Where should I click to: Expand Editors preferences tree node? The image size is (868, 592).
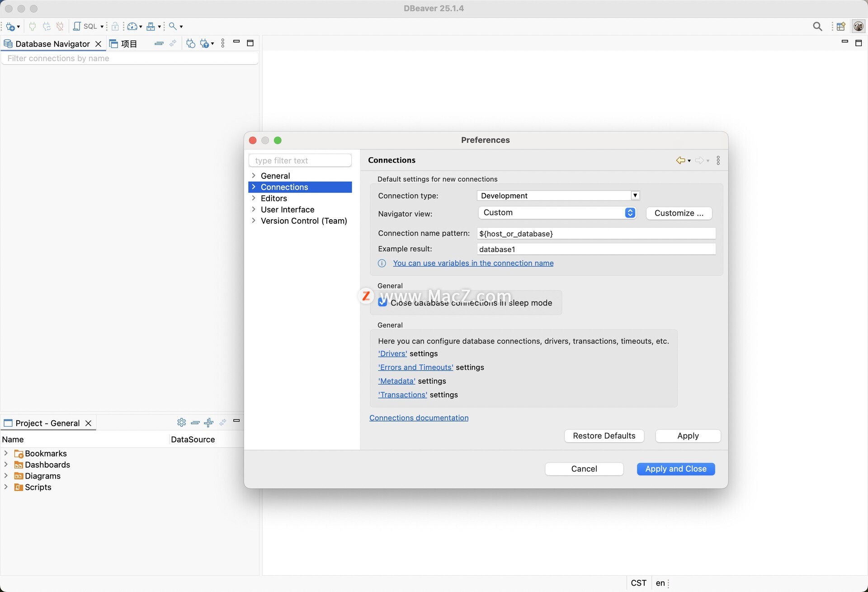point(254,198)
